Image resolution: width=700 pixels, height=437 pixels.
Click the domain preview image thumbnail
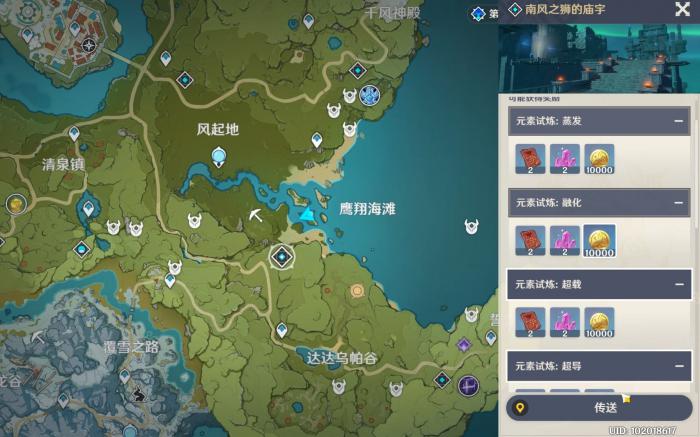pos(599,58)
